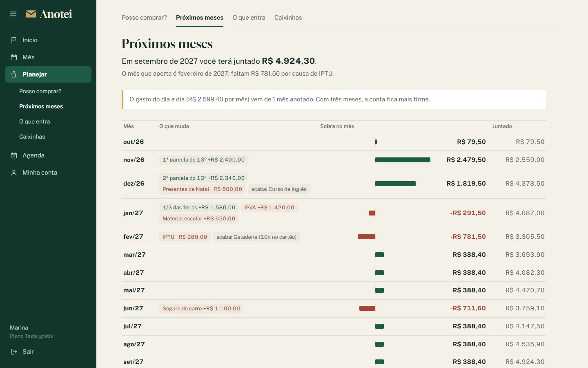This screenshot has height=368, width=588.
Task: Click the Seguro do carro tag
Action: [x=201, y=309]
